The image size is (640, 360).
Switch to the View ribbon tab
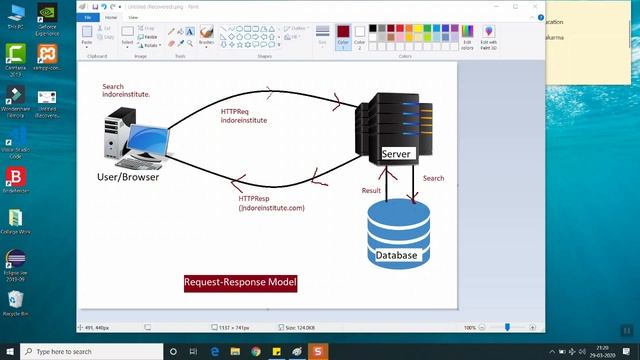[x=133, y=18]
